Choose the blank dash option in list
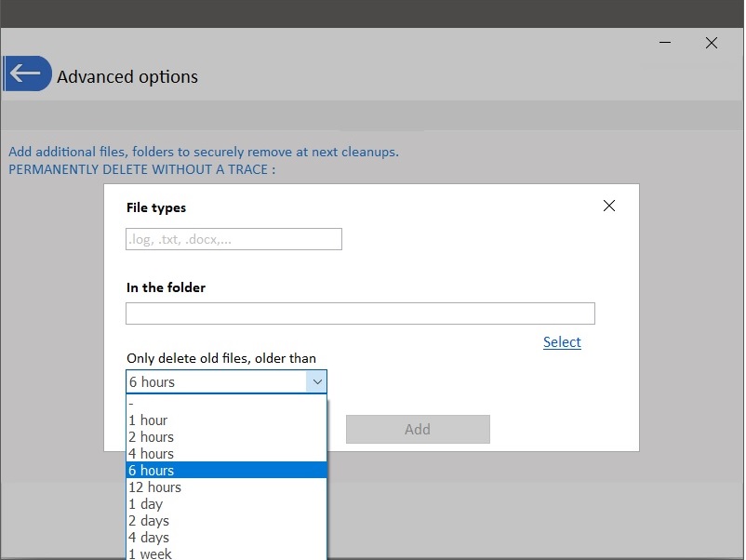The width and height of the screenshot is (746, 560). coord(226,404)
